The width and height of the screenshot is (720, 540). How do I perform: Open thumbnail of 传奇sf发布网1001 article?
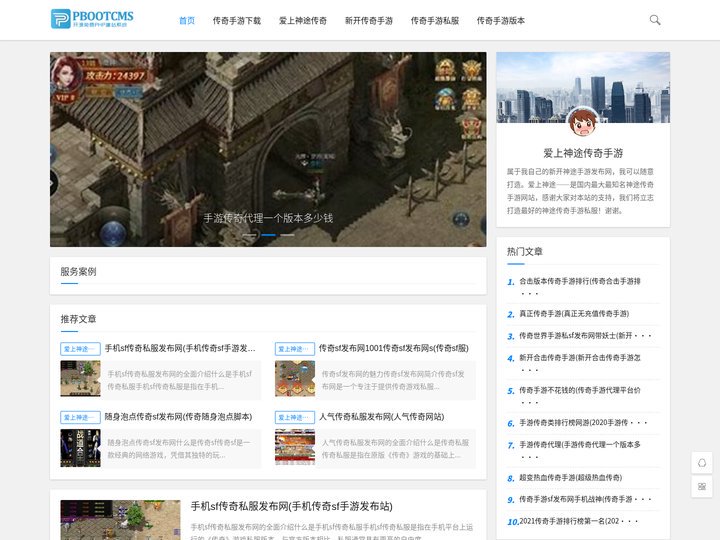tap(295, 378)
